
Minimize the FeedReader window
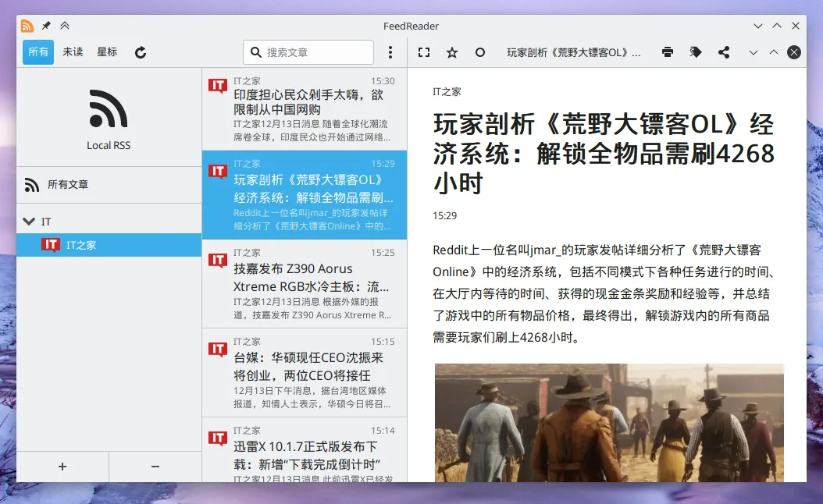click(758, 26)
